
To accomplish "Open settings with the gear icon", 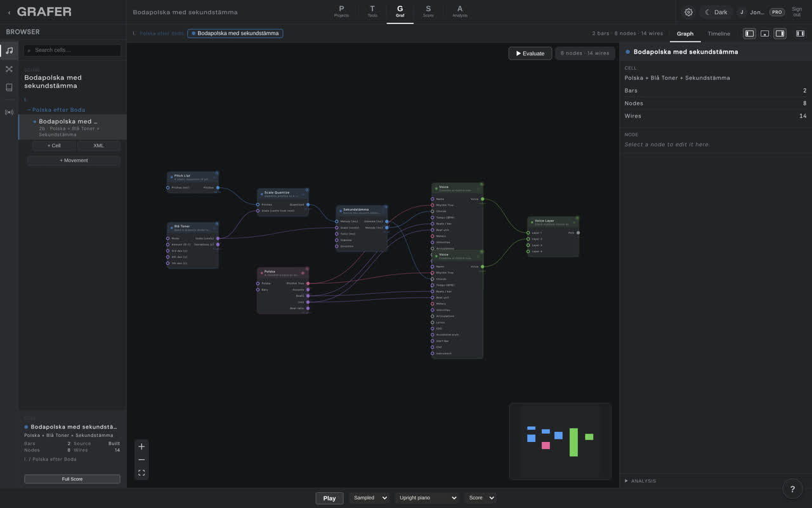I will click(688, 12).
